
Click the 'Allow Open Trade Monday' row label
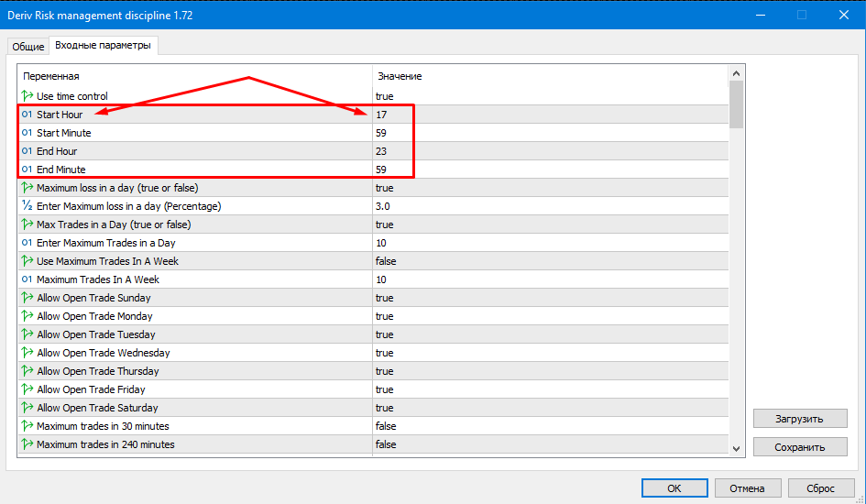tap(94, 316)
